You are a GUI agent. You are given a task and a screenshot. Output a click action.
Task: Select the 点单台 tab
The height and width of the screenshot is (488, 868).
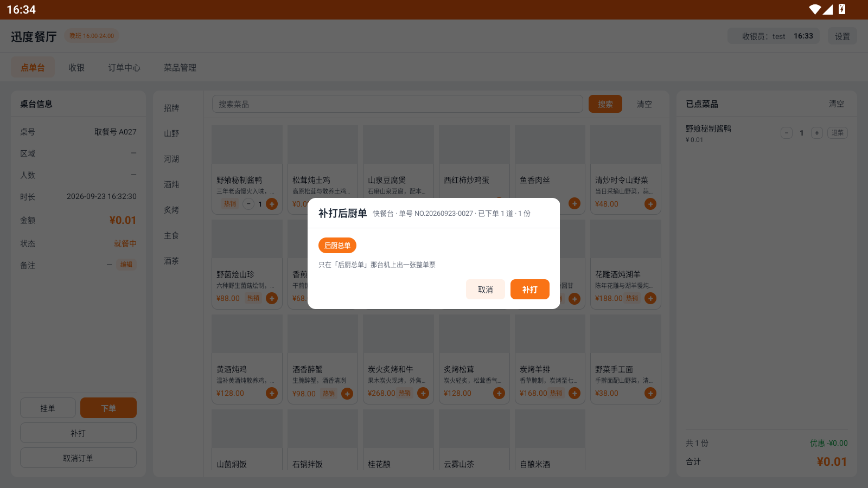(33, 67)
